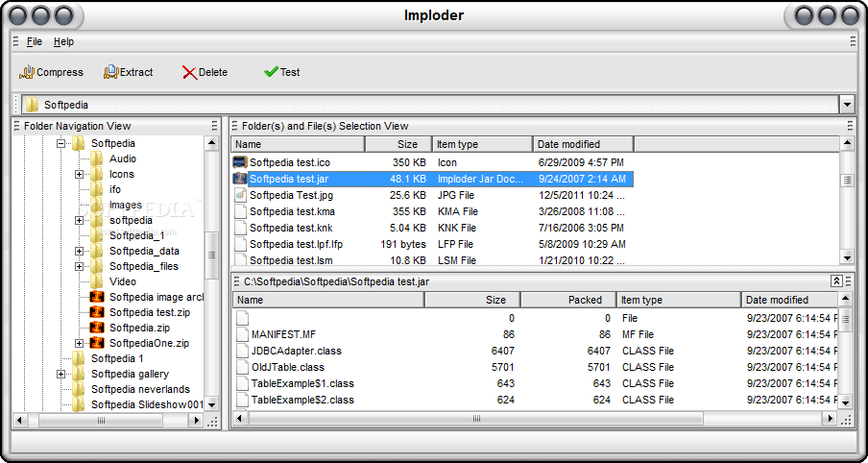Sort archive contents by Size column header

472,300
